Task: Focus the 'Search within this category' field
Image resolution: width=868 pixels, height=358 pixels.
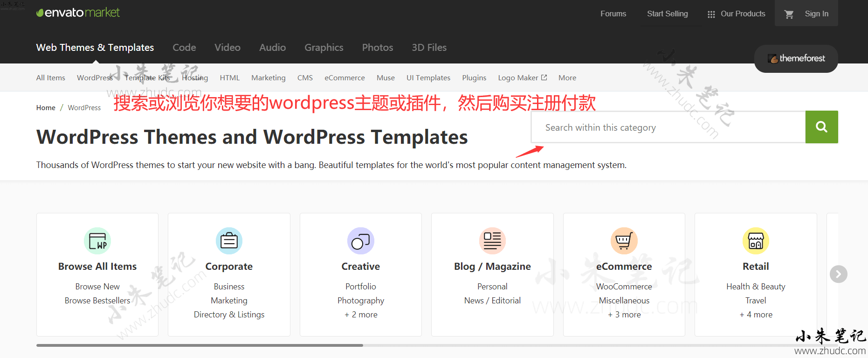Action: pyautogui.click(x=668, y=127)
